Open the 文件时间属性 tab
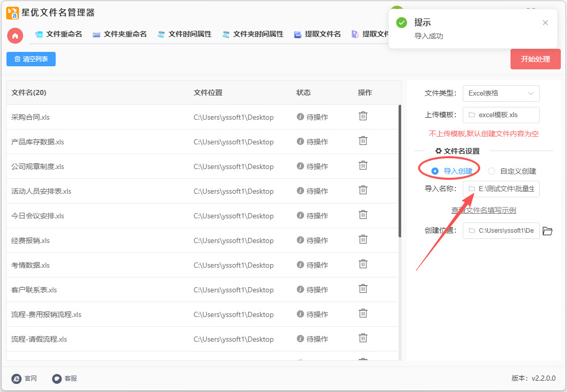The height and width of the screenshot is (392, 567). click(184, 34)
